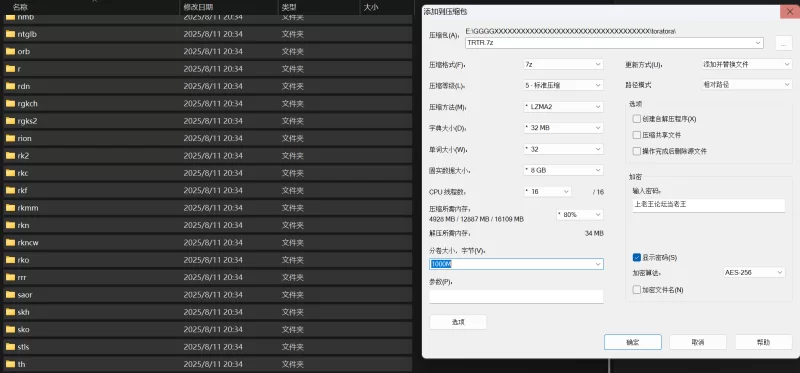Click the password input field
The height and width of the screenshot is (373, 800).
(x=709, y=205)
